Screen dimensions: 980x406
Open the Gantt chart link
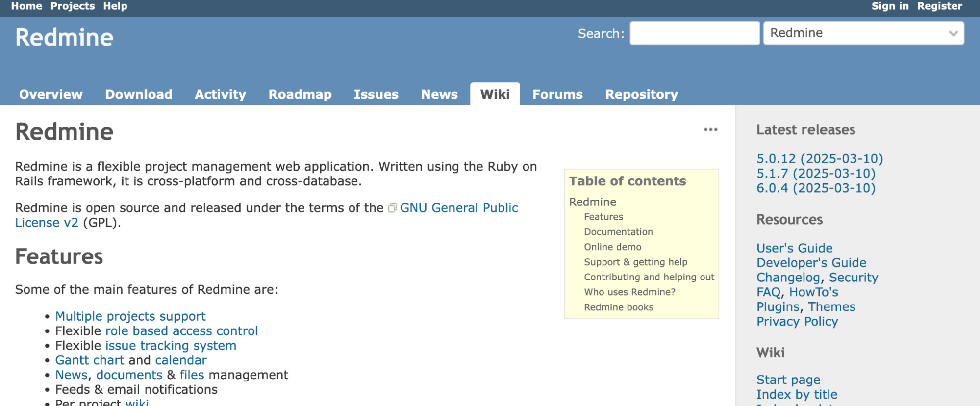point(90,360)
